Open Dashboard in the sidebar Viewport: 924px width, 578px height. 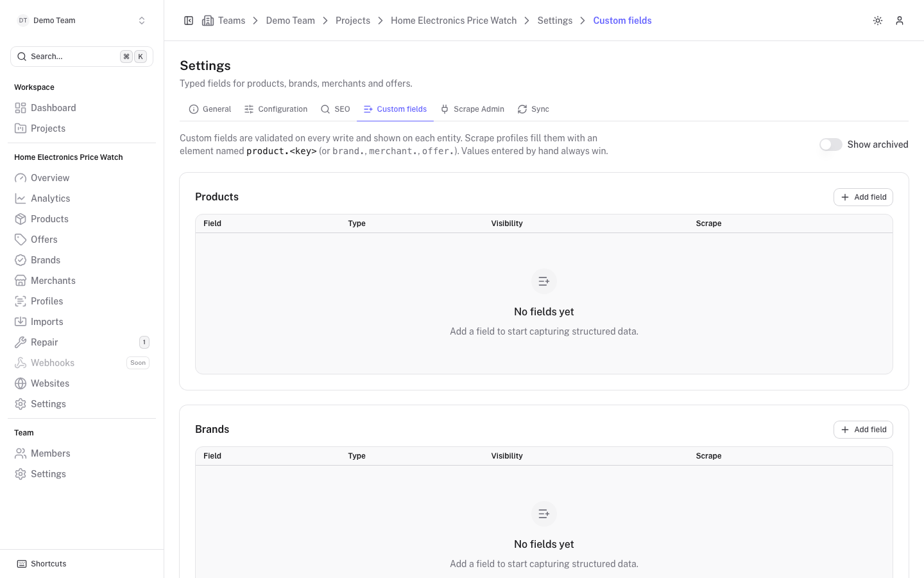[x=81, y=108]
